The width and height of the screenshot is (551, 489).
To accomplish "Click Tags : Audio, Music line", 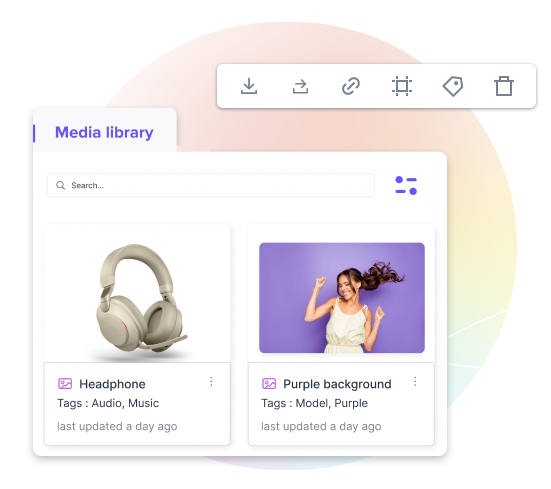I will click(x=108, y=403).
